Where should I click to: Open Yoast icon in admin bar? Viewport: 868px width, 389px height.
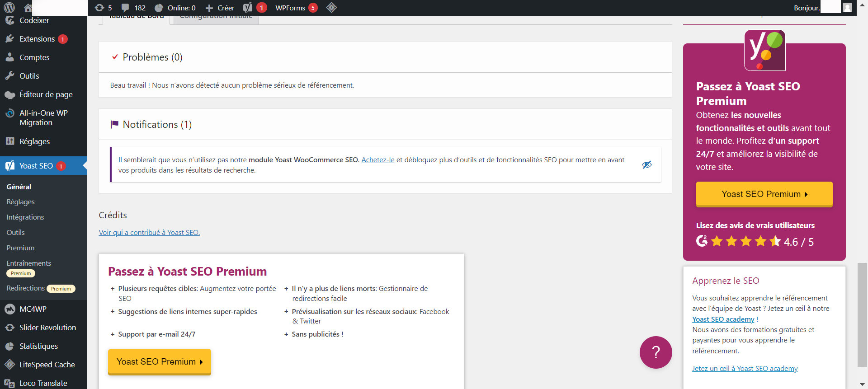click(x=255, y=8)
